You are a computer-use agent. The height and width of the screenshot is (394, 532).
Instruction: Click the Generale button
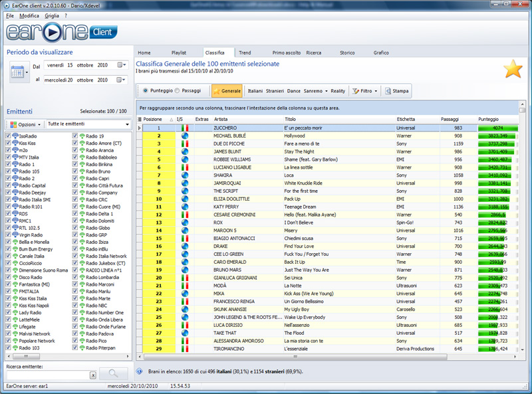click(x=227, y=91)
